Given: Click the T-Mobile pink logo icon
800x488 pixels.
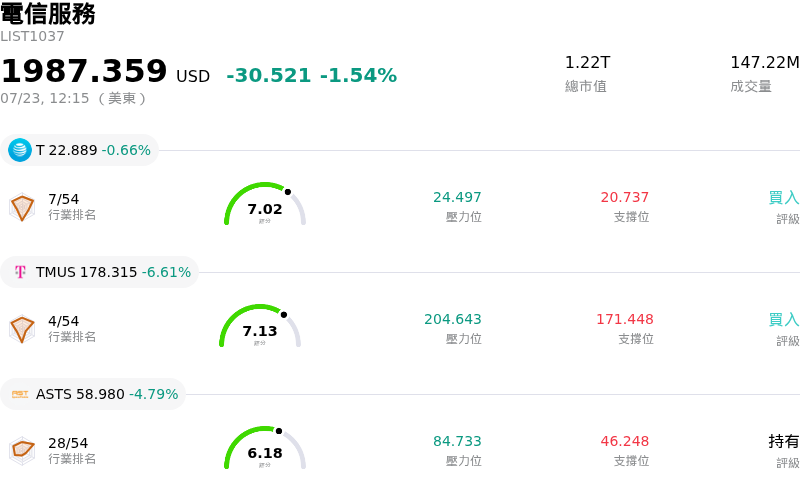Looking at the screenshot, I should point(20,272).
